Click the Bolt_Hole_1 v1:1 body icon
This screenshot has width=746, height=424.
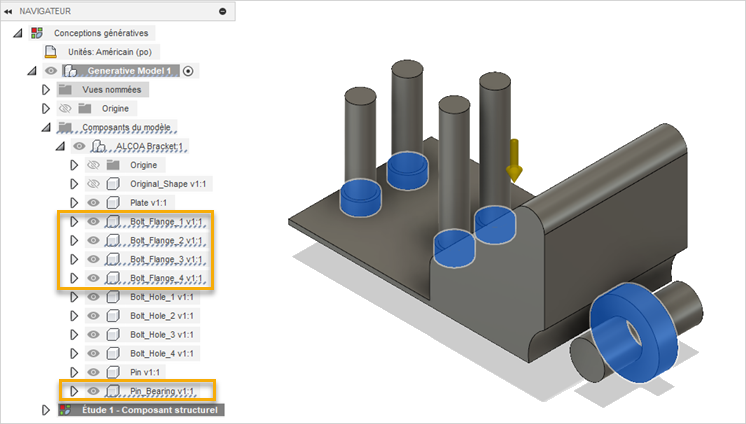pos(113,297)
